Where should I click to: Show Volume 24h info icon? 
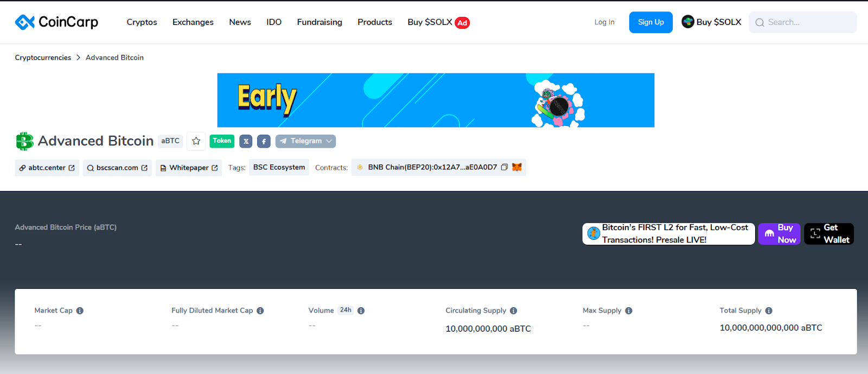361,311
